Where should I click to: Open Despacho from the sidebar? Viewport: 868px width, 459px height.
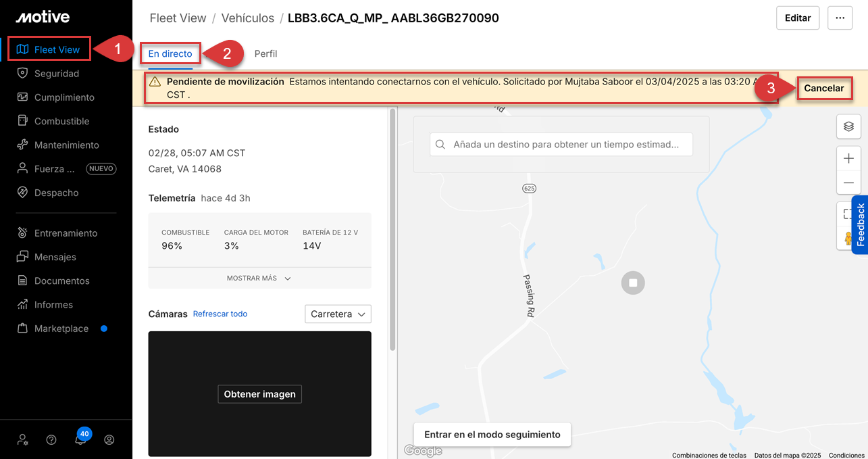point(56,193)
